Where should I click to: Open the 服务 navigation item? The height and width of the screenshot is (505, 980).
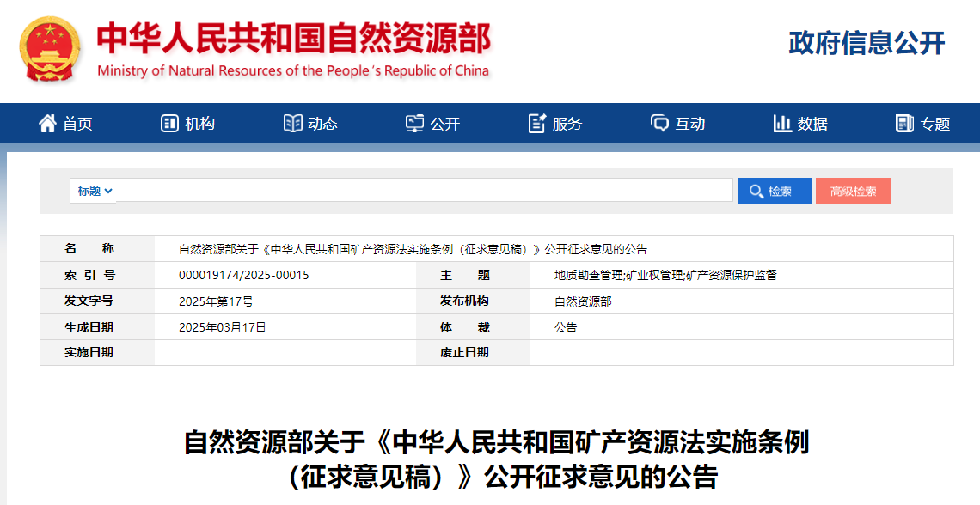(x=555, y=124)
